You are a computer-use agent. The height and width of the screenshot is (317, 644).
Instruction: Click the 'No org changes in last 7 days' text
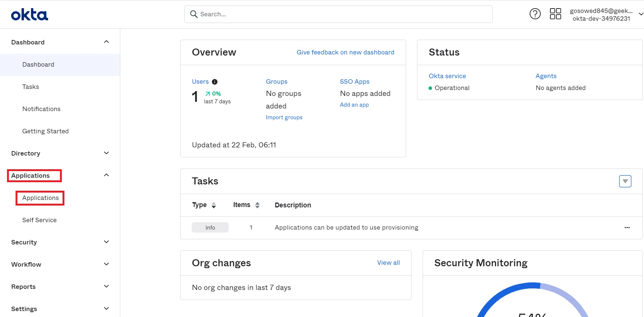[x=241, y=288]
